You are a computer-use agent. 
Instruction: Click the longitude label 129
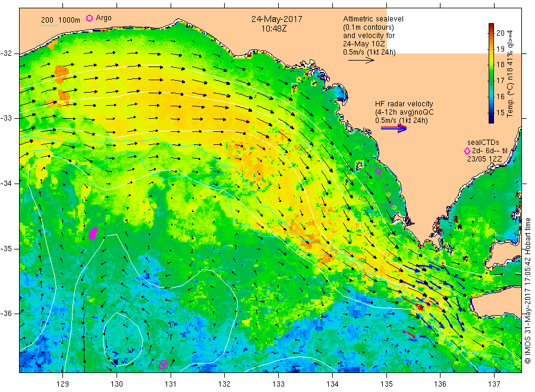(x=63, y=384)
